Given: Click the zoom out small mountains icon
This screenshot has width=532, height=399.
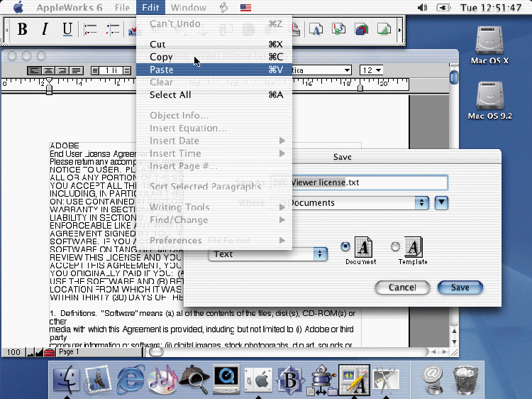Looking at the screenshot, I should coord(31,352).
